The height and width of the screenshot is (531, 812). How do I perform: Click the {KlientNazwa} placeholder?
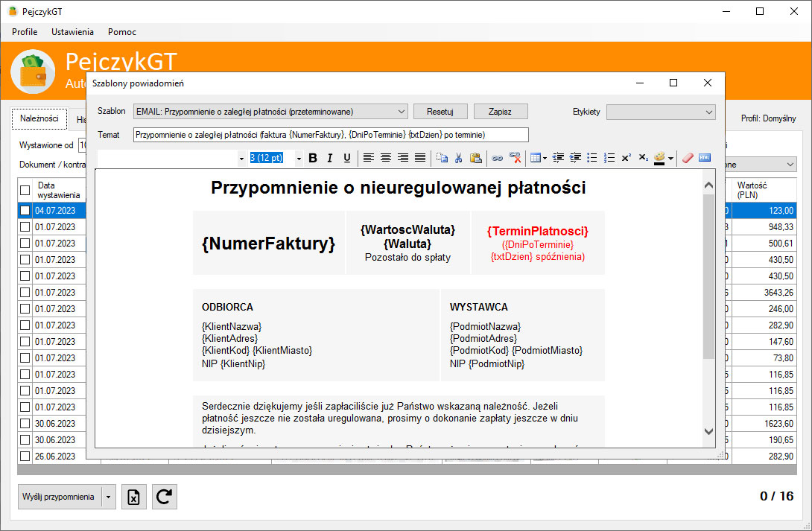232,327
